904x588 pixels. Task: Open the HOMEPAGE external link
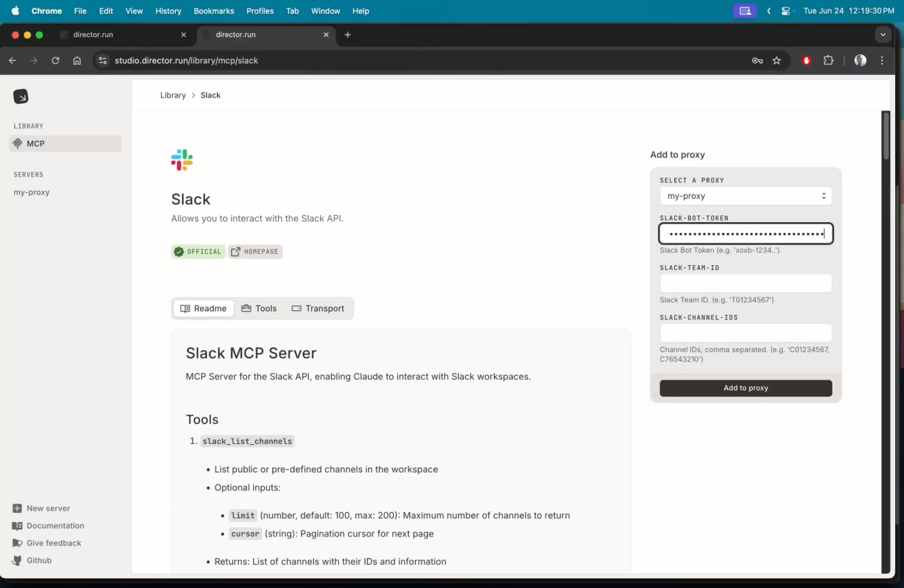click(x=255, y=252)
